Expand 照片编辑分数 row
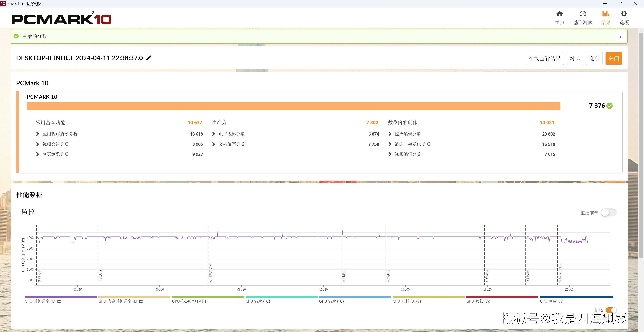 pyautogui.click(x=389, y=134)
